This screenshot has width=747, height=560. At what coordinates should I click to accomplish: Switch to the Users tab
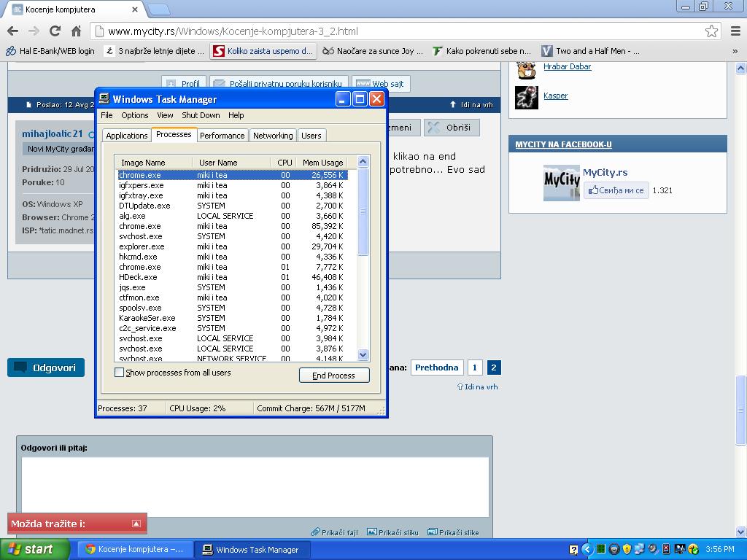311,136
